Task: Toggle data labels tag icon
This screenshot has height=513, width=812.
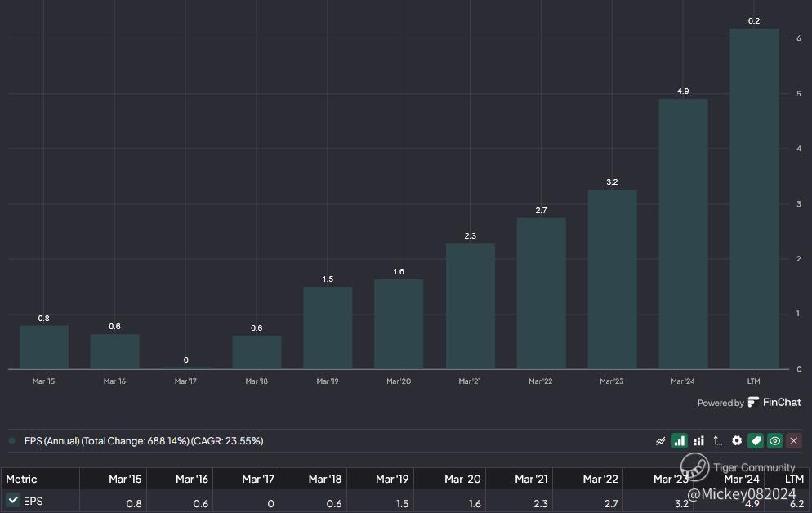Action: pyautogui.click(x=756, y=441)
